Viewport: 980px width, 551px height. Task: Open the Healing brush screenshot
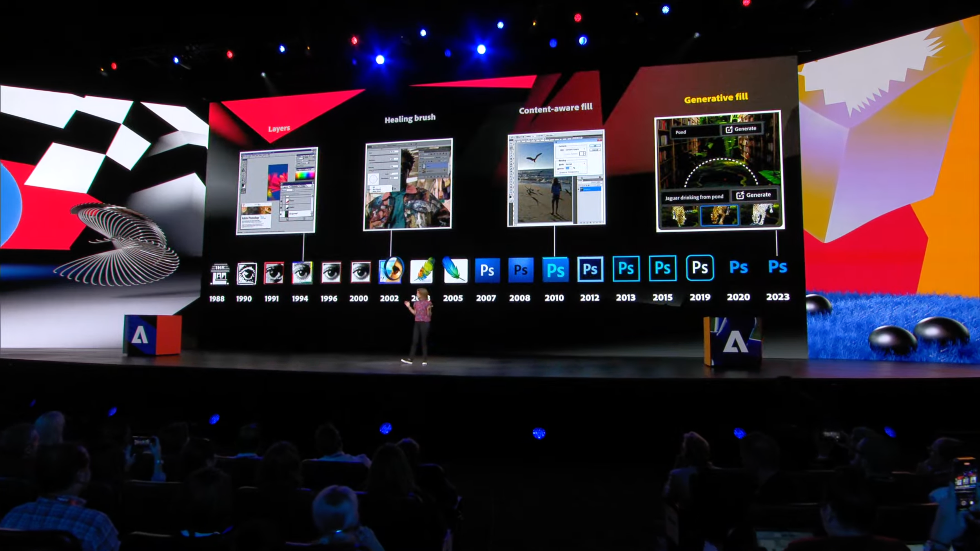[408, 184]
